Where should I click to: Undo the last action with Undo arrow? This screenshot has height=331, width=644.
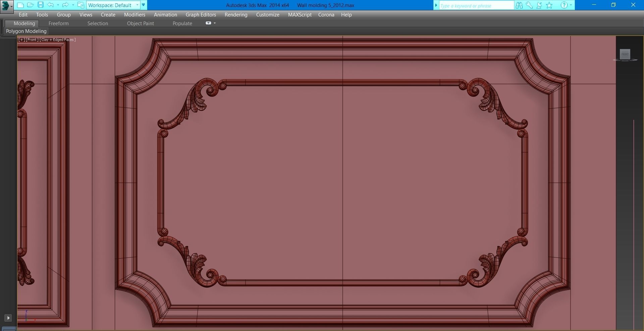[x=51, y=5]
